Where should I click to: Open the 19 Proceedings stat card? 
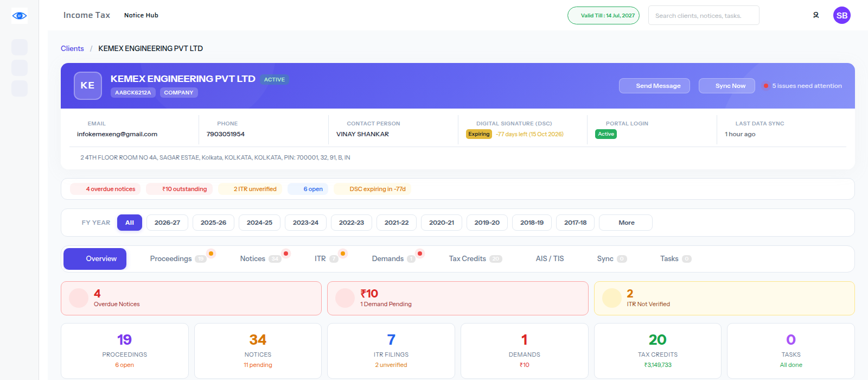click(125, 351)
